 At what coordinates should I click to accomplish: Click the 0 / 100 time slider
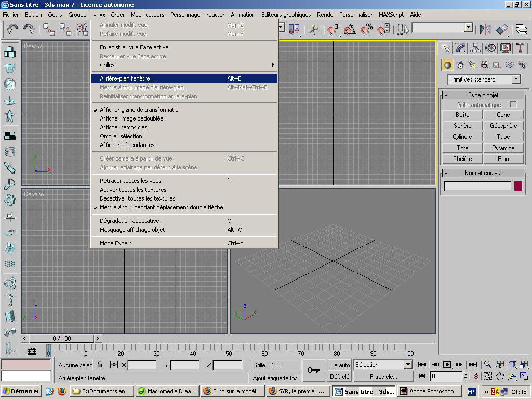coord(62,339)
